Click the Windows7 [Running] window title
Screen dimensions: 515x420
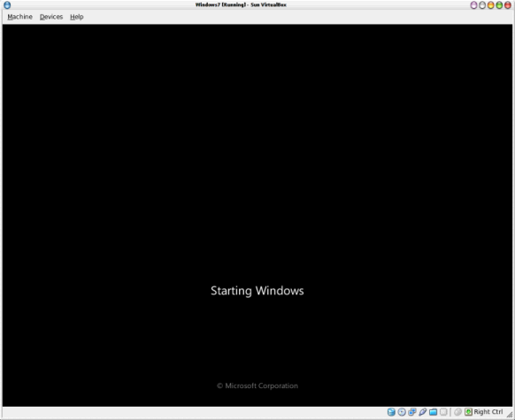click(241, 4)
